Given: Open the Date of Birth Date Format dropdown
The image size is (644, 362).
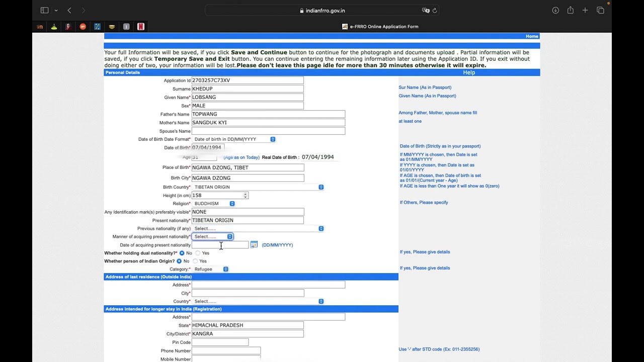Looking at the screenshot, I should pos(233,139).
